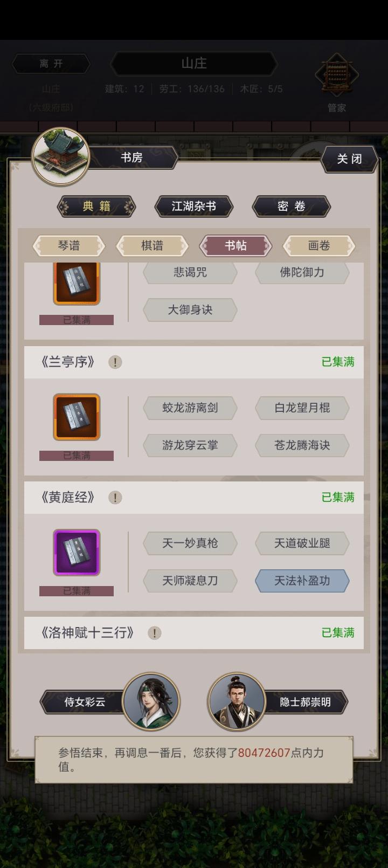Image resolution: width=388 pixels, height=868 pixels.
Task: Open the 管家 abacus icon
Action: [x=337, y=75]
